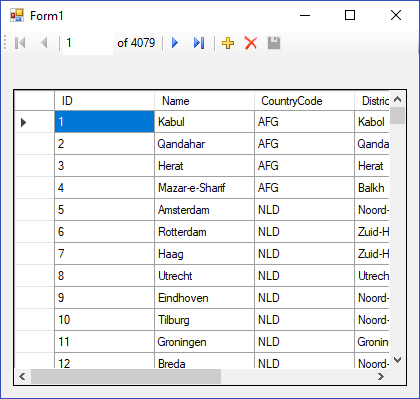Click the scroll down arrow of the grid
This screenshot has height=399, width=420.
pos(397,360)
